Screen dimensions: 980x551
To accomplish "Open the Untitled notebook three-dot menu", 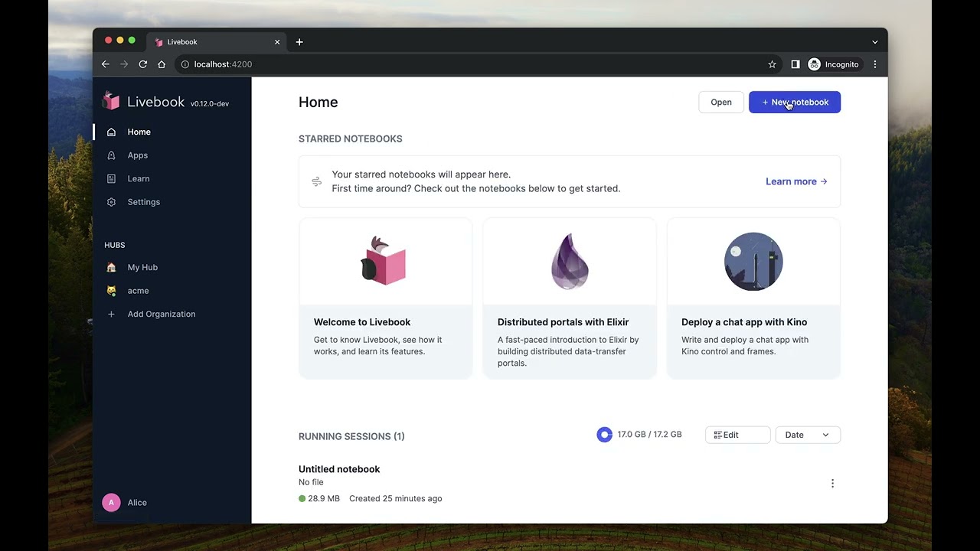I will pyautogui.click(x=832, y=483).
